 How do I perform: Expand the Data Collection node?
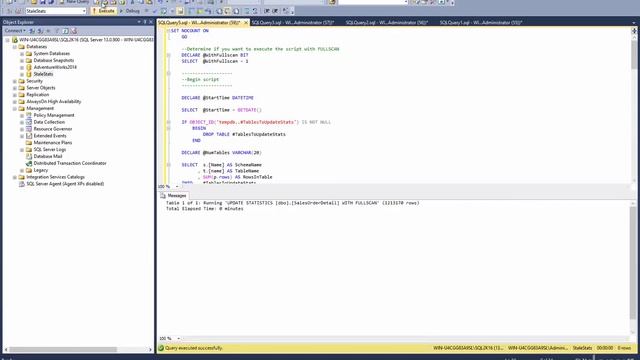click(22, 122)
